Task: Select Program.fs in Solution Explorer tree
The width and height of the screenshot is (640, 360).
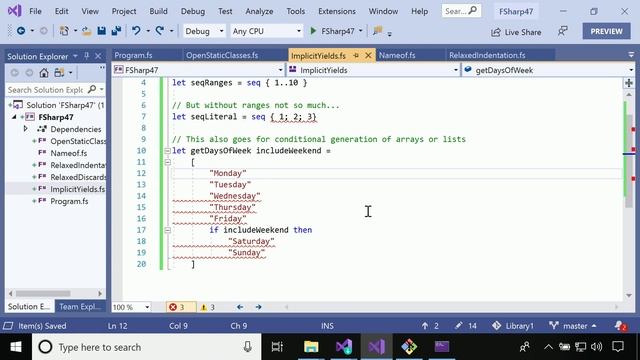Action: [x=69, y=201]
